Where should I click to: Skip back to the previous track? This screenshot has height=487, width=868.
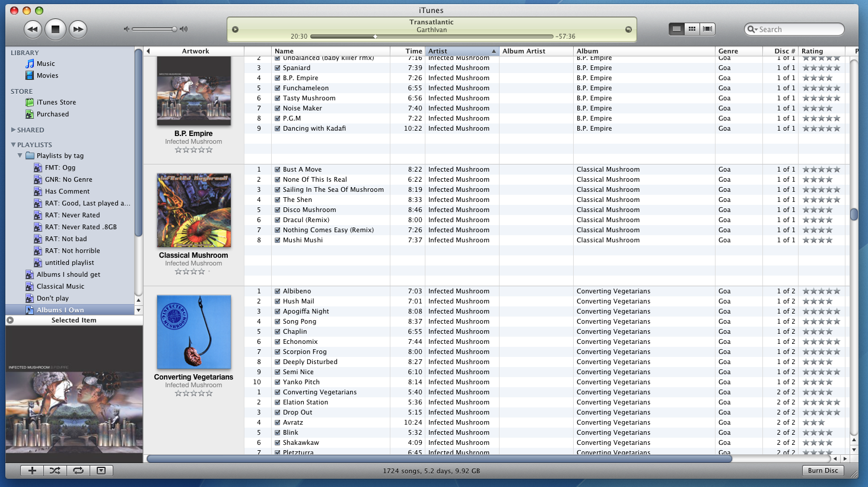point(33,29)
